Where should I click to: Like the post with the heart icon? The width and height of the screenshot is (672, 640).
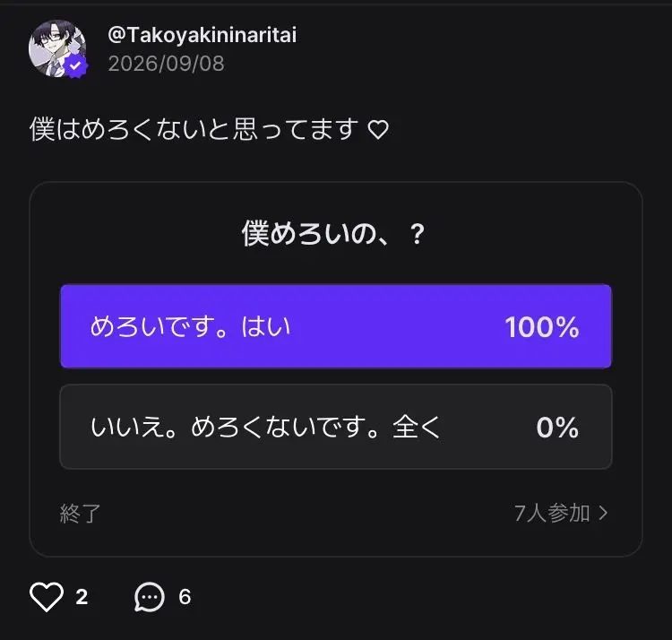point(47,596)
